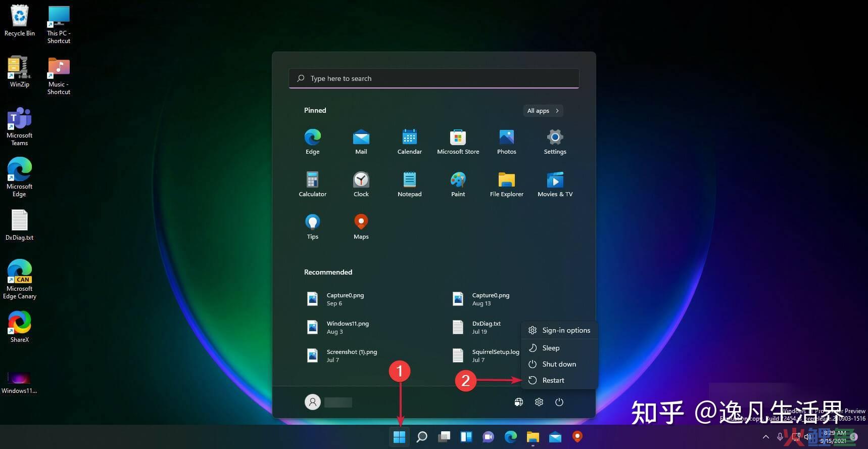Viewport: 868px width, 449px height.
Task: Open File Explorer from the taskbar
Action: (x=533, y=436)
